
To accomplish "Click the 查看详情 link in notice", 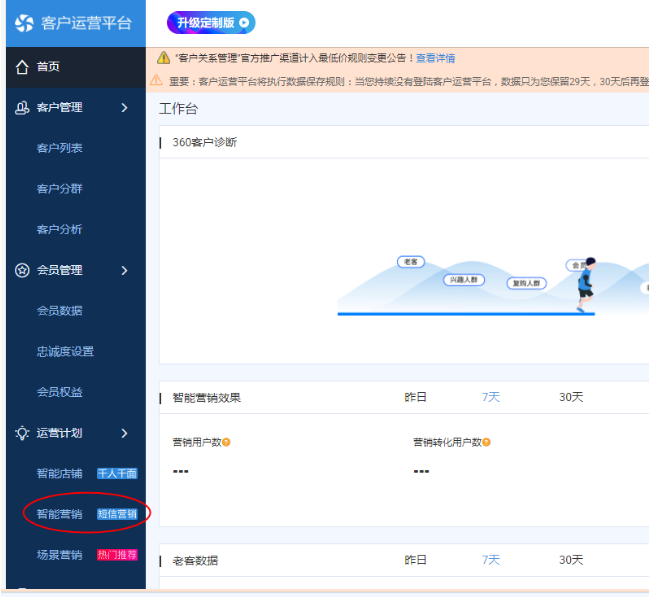I will [436, 59].
